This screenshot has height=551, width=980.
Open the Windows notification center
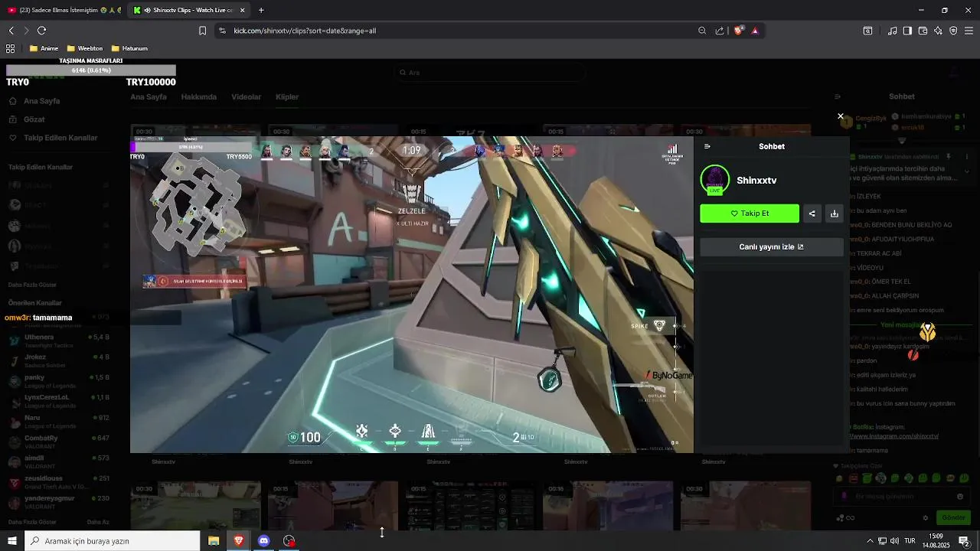(x=965, y=541)
